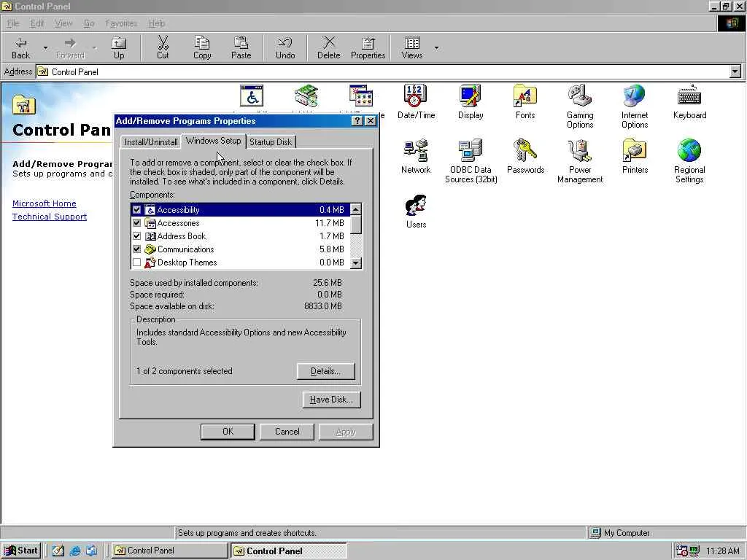The width and height of the screenshot is (747, 560).
Task: Expand the Address bar dropdown
Action: pyautogui.click(x=735, y=72)
